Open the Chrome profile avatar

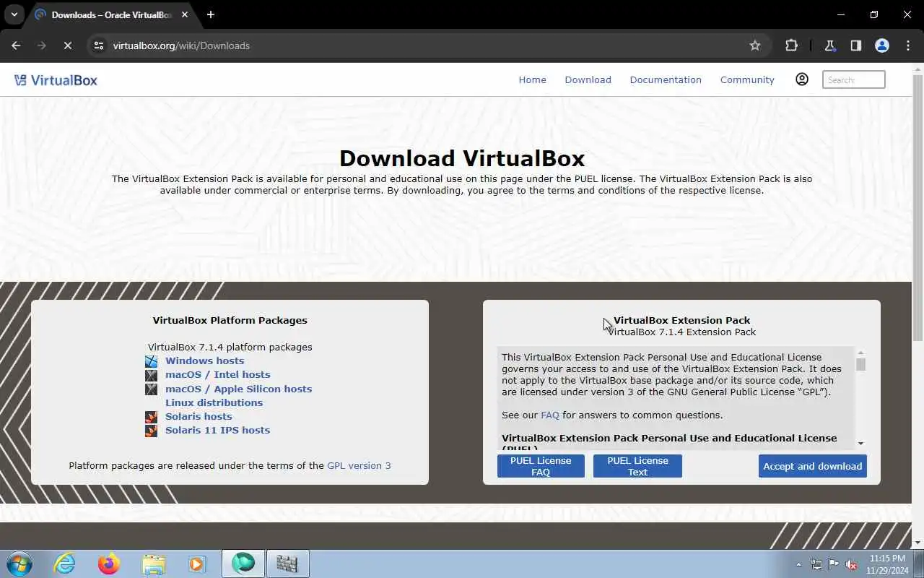882,46
